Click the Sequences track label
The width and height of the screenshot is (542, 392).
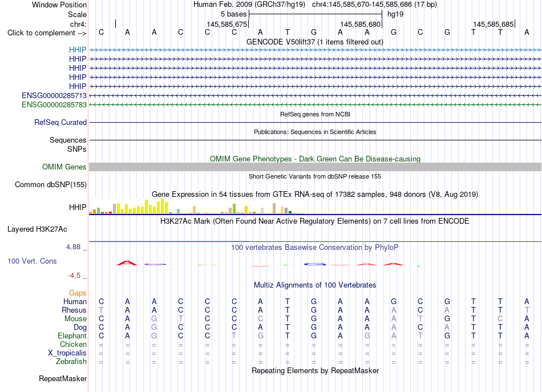click(68, 140)
